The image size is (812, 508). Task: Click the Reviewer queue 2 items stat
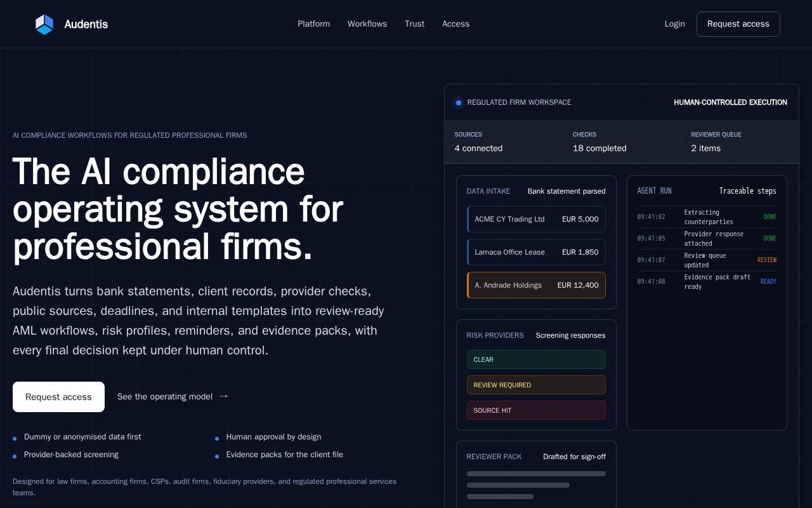[x=740, y=142]
